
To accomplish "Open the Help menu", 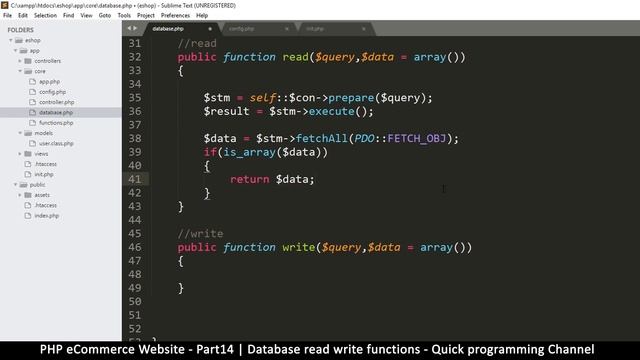I will 202,16.
